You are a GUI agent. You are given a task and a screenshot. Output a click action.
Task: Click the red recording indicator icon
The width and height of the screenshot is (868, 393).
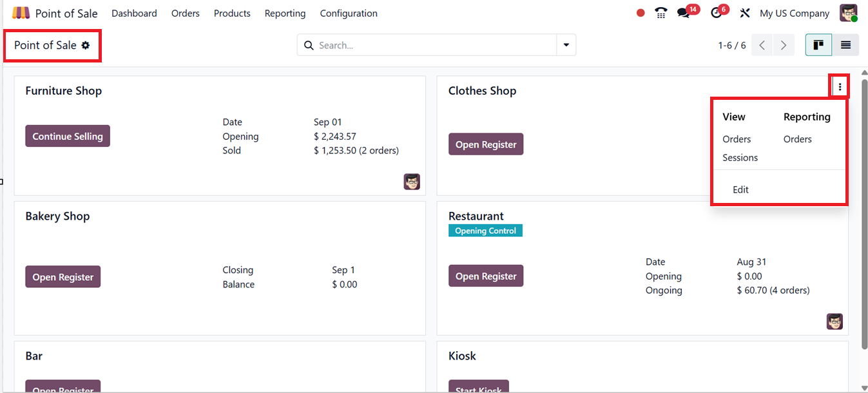pyautogui.click(x=641, y=13)
